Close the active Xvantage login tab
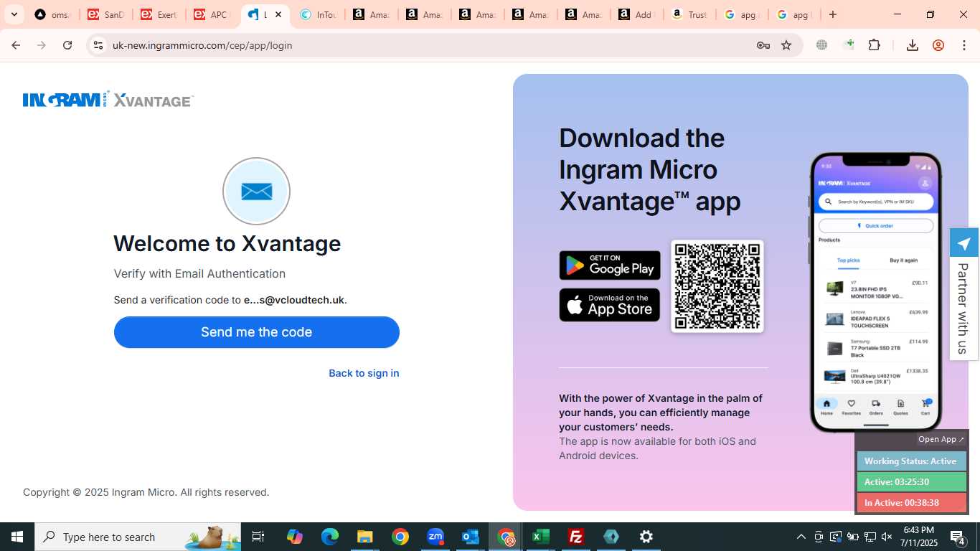Viewport: 980px width, 551px height. (x=278, y=14)
